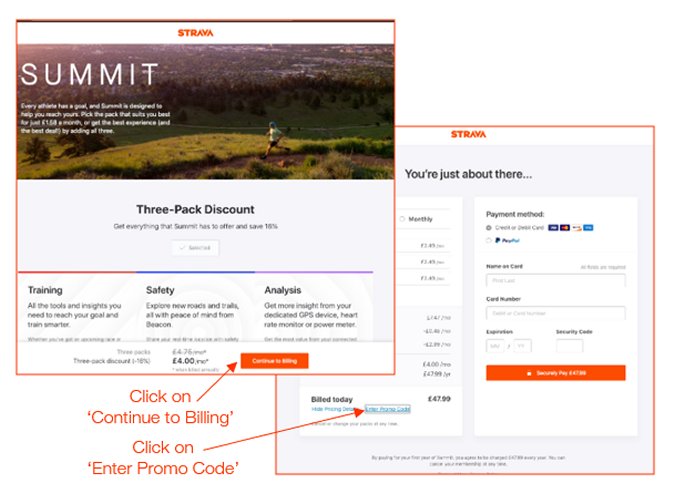This screenshot has width=674, height=494.
Task: Click Hide Pricing Details link
Action: pos(333,409)
